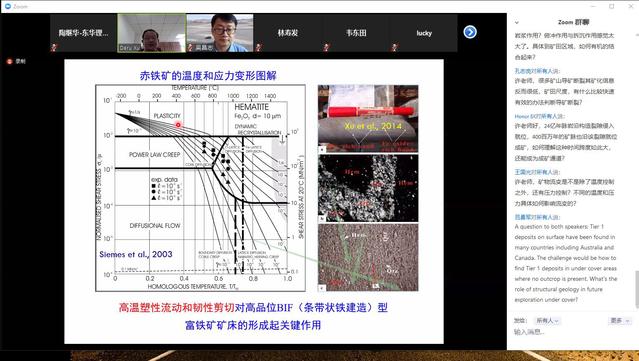Select Deru Xu's video thumbnail
The height and width of the screenshot is (361, 639).
tap(152, 33)
